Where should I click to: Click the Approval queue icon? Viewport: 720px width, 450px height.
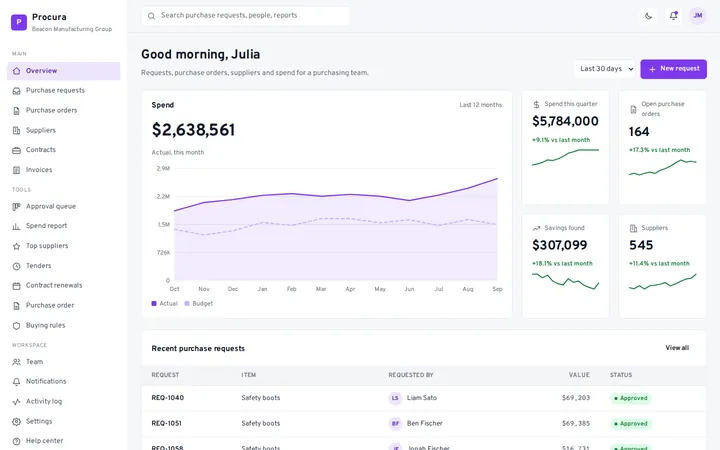pyautogui.click(x=17, y=207)
